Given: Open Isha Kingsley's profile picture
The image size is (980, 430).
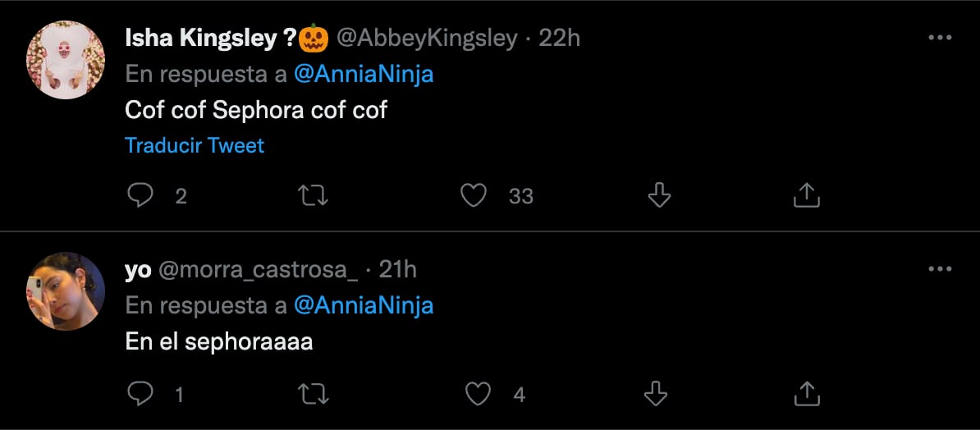Looking at the screenshot, I should pos(66,61).
